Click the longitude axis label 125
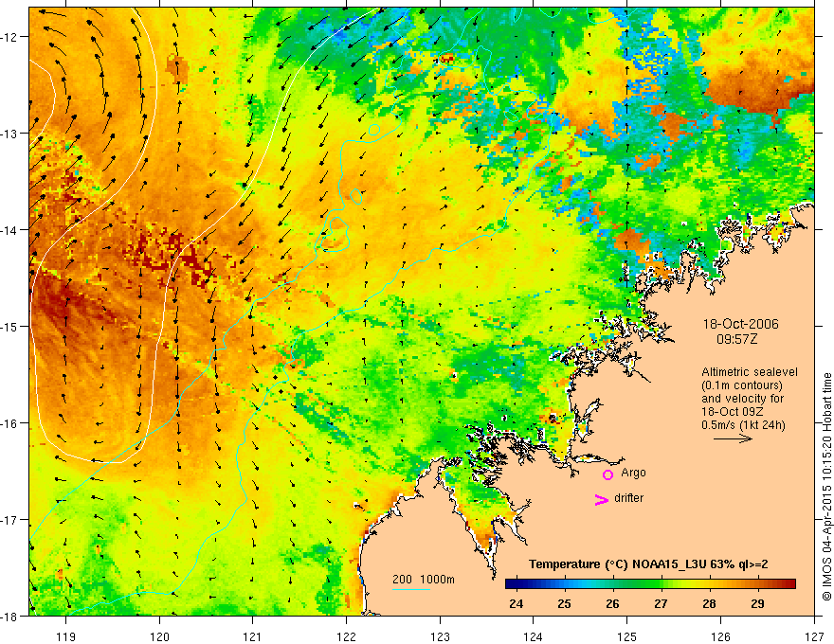 pyautogui.click(x=627, y=636)
